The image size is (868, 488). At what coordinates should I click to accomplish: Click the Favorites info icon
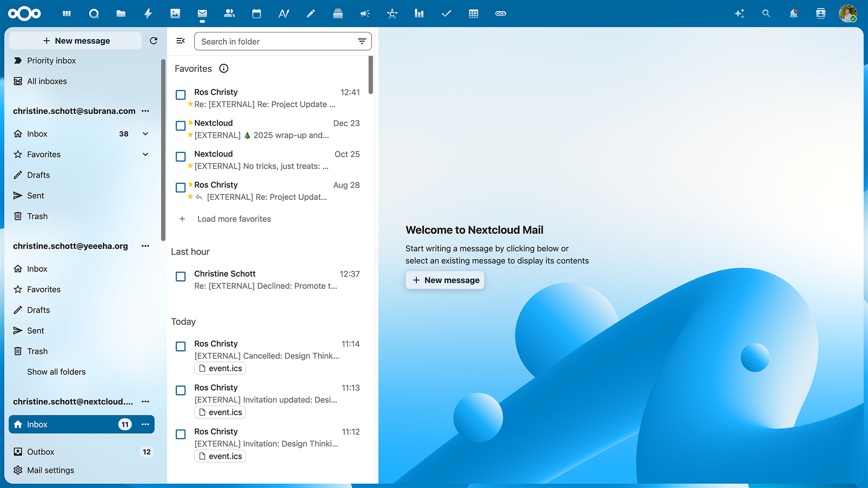pos(224,69)
